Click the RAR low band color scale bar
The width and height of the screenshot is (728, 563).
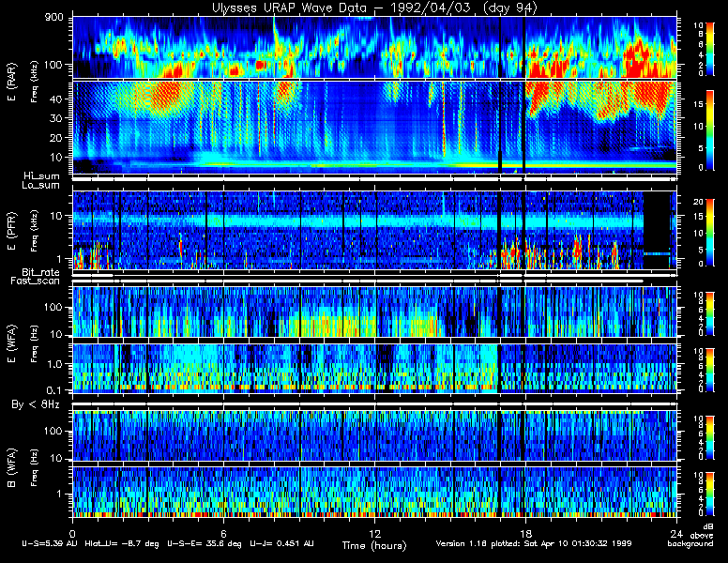tap(710, 130)
